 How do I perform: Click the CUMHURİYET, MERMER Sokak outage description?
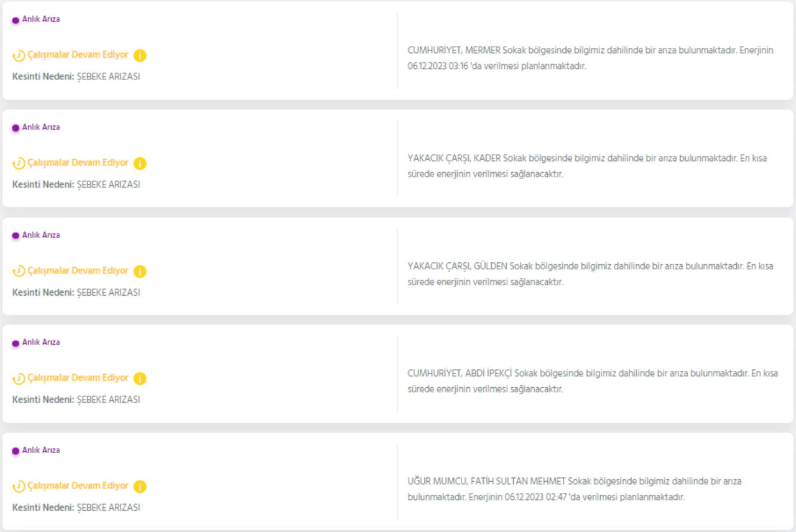pos(590,58)
